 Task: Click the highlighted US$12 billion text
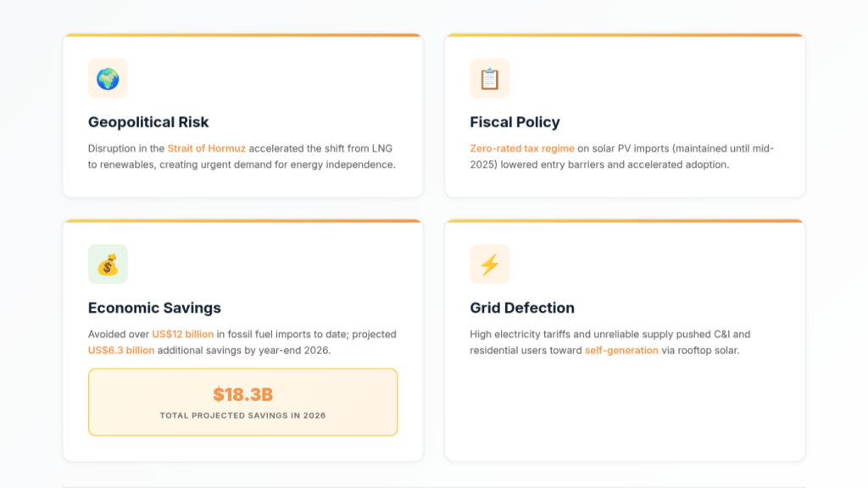[x=182, y=334]
